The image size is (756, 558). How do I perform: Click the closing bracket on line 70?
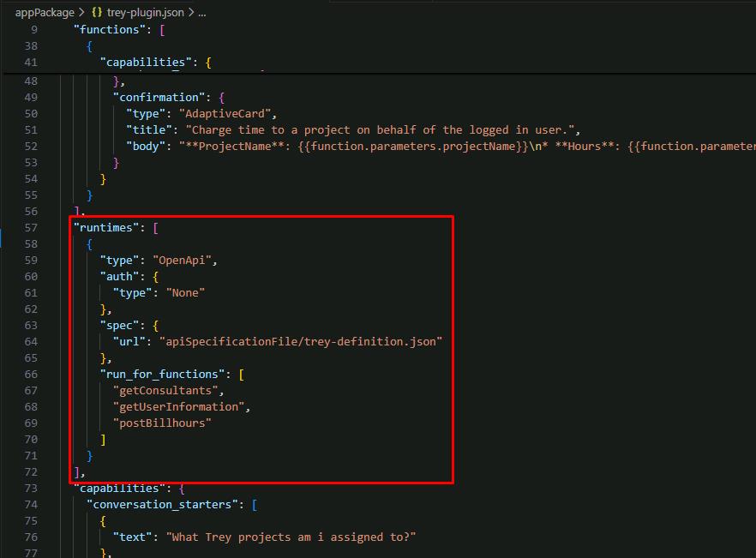click(x=103, y=440)
